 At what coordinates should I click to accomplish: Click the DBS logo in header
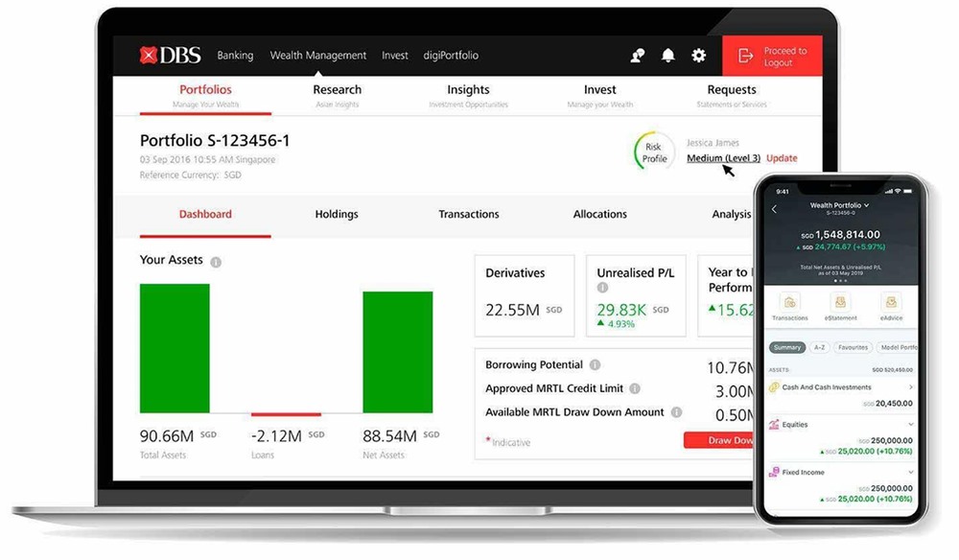170,56
